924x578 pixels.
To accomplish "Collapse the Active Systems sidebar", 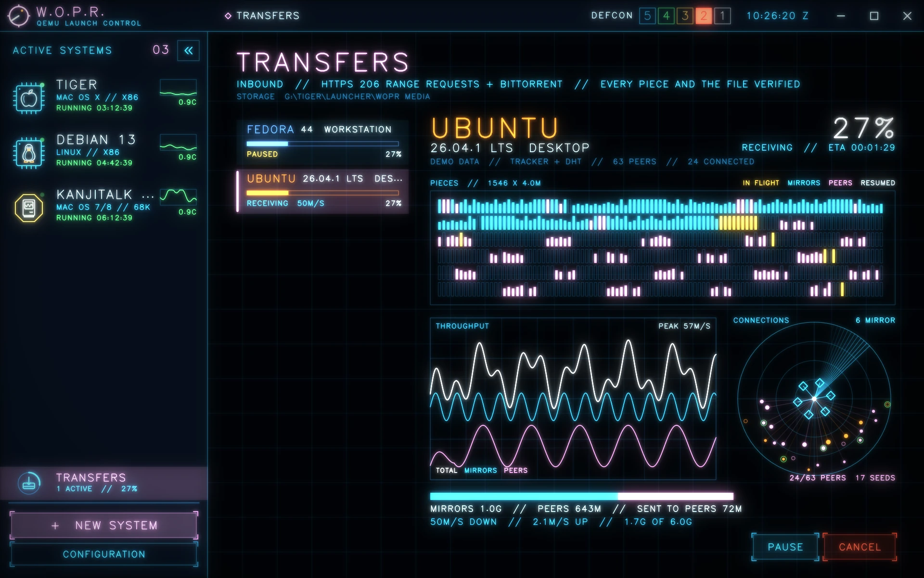I will 189,51.
